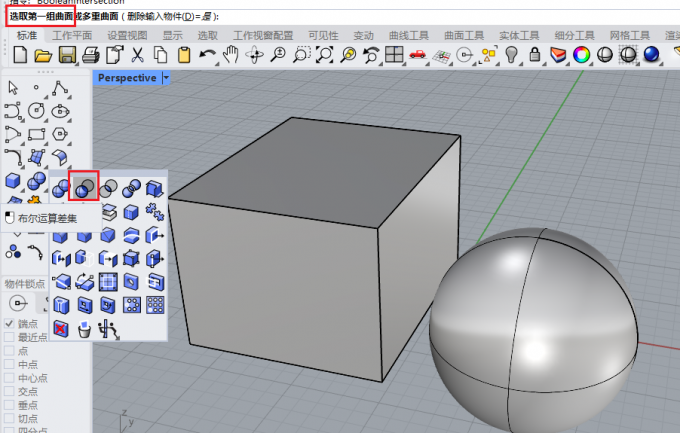Click the bucket icon in solid flyout
Viewport: 680px width, 433px height.
[x=84, y=329]
